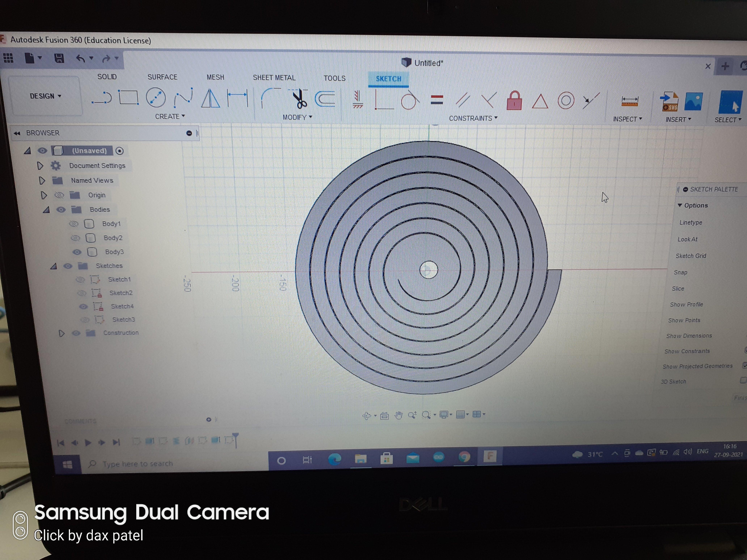Viewport: 747px width, 560px height.
Task: Switch to the SURFACE tab
Action: (162, 77)
